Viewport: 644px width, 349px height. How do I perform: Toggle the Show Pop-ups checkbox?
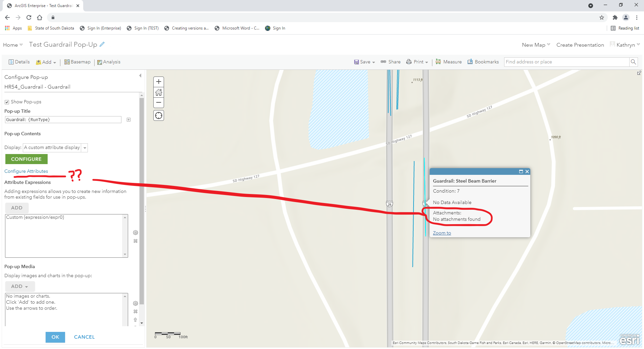pyautogui.click(x=7, y=102)
